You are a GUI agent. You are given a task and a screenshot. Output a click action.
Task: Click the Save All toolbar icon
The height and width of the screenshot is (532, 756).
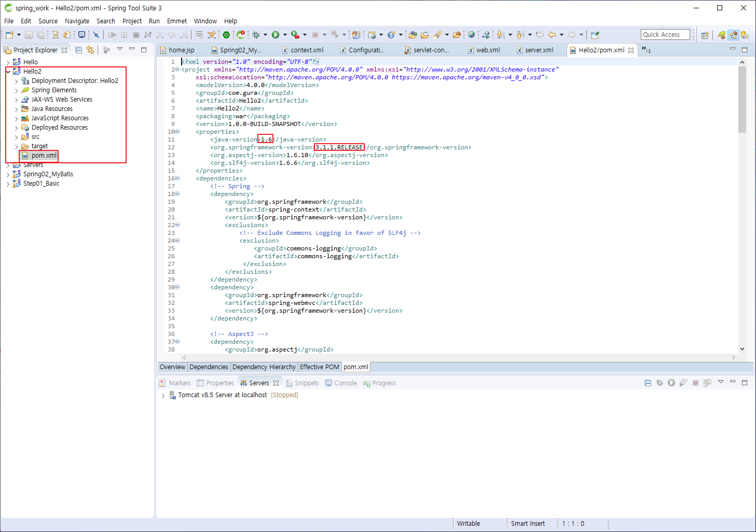point(40,35)
